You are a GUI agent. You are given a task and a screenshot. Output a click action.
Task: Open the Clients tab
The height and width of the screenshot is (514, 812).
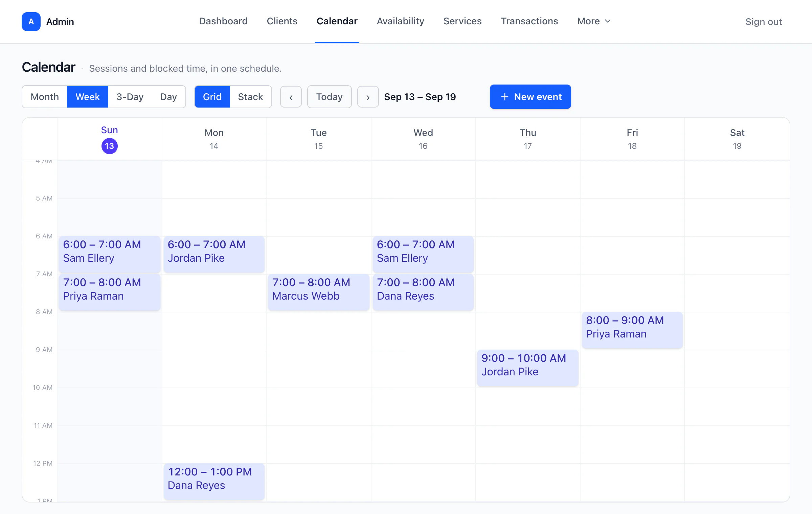(282, 21)
